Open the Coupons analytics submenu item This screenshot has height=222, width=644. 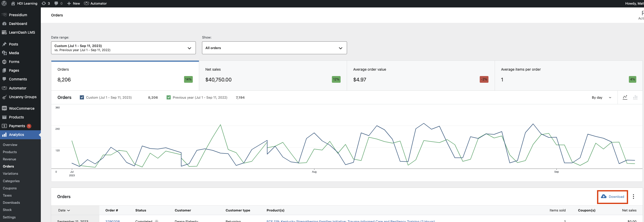pos(10,188)
